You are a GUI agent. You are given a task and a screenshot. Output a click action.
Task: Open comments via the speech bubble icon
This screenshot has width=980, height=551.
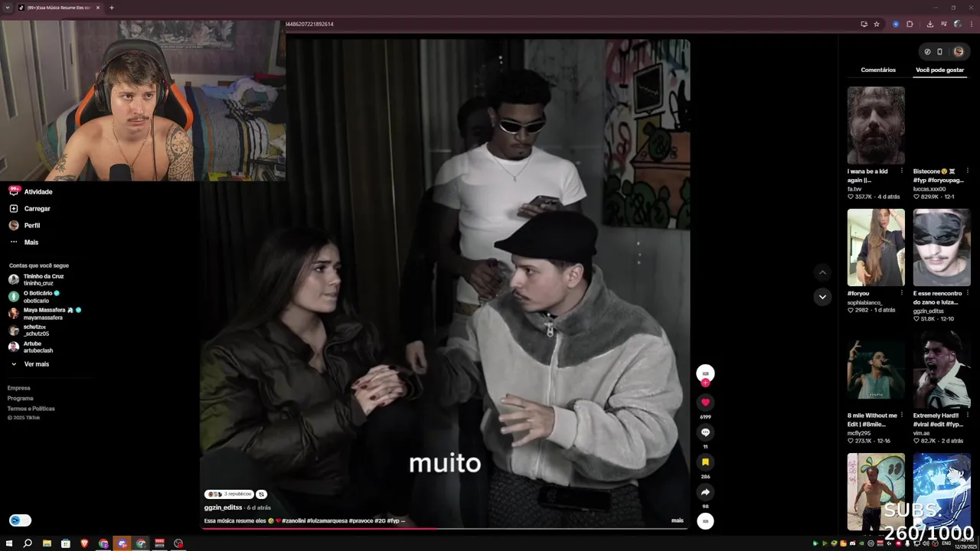click(705, 432)
